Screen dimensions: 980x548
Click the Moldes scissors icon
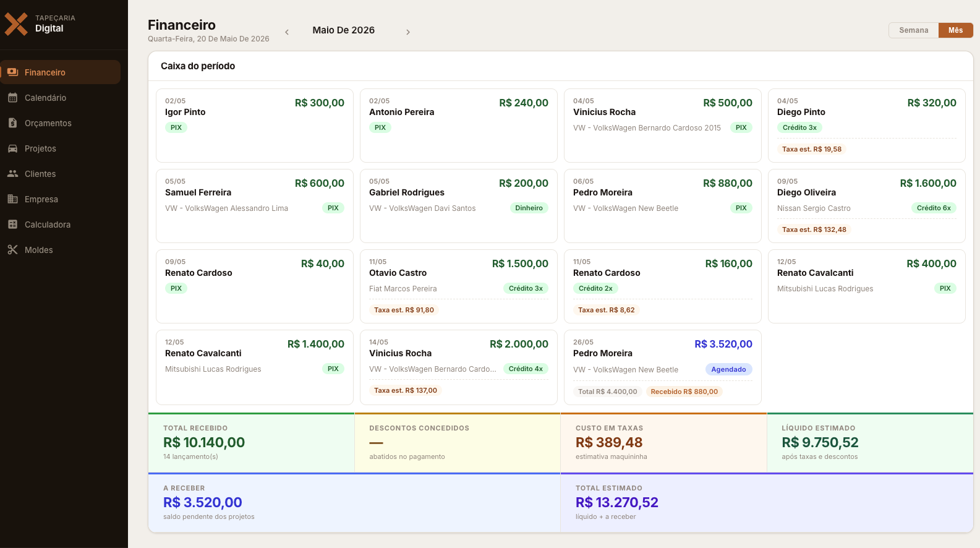tap(12, 250)
